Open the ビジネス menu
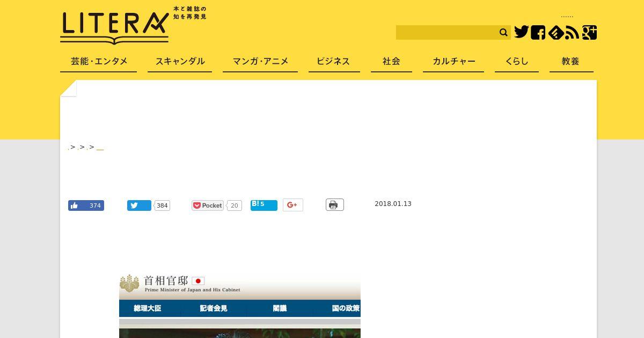 (334, 62)
